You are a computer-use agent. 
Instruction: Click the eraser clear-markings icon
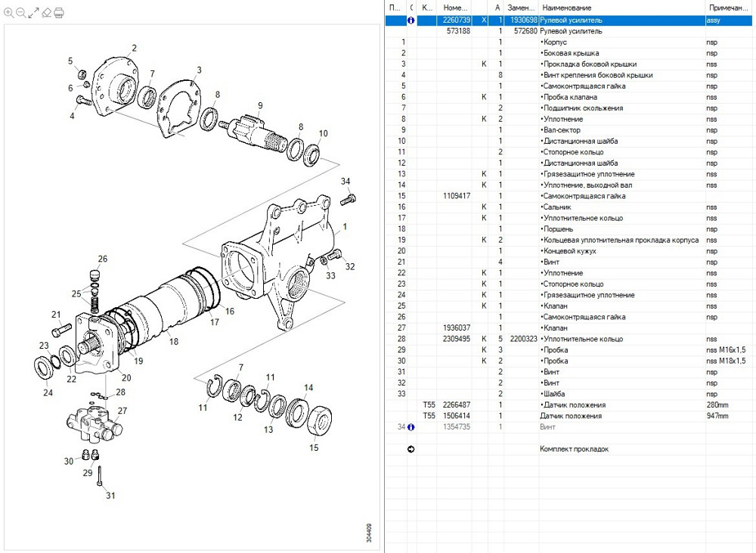coord(46,13)
